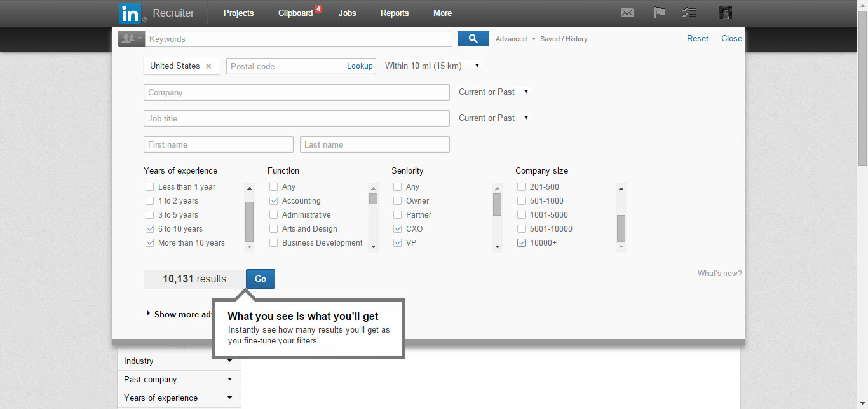The image size is (868, 409).
Task: Click the LinkedIn logo icon
Action: coord(130,13)
